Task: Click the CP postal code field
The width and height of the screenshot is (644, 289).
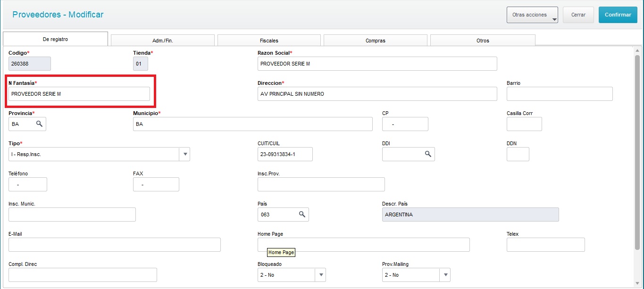Action: [x=405, y=124]
